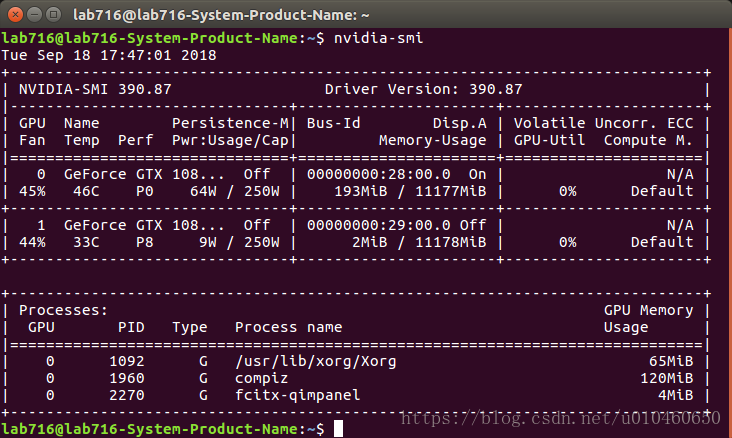Click performance state P8
Viewport: 732px width, 438px height.
[x=145, y=242]
